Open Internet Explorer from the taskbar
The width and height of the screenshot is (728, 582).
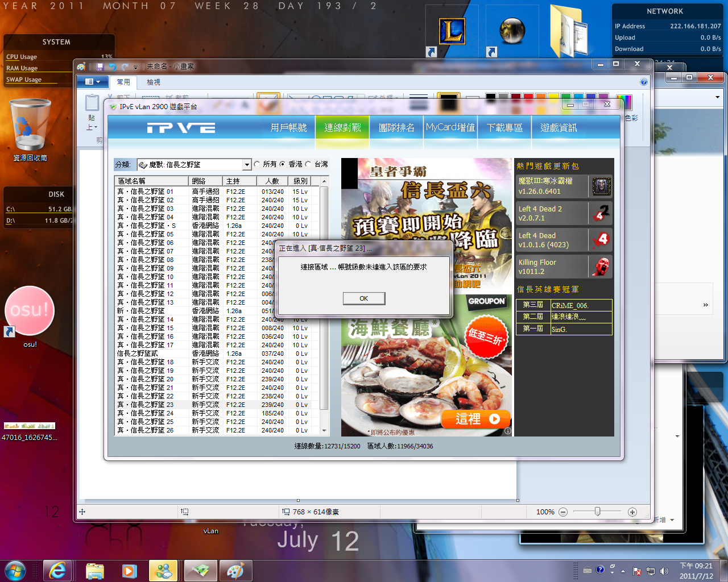click(57, 570)
